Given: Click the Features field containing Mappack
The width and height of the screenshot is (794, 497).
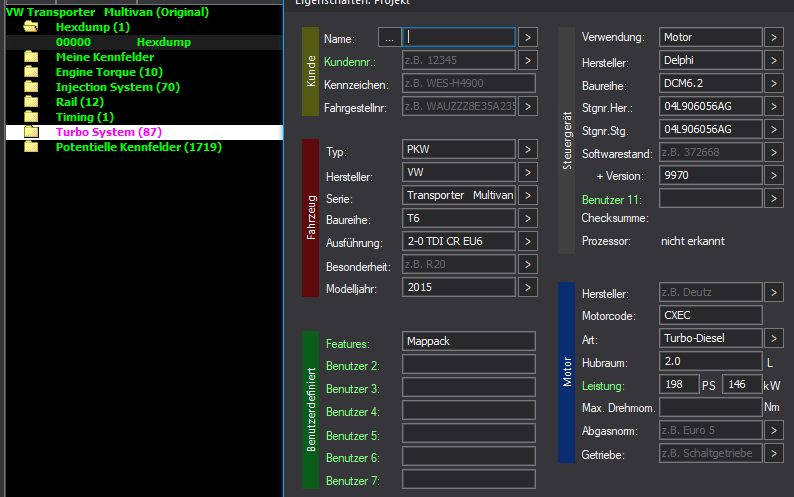Looking at the screenshot, I should [x=468, y=341].
